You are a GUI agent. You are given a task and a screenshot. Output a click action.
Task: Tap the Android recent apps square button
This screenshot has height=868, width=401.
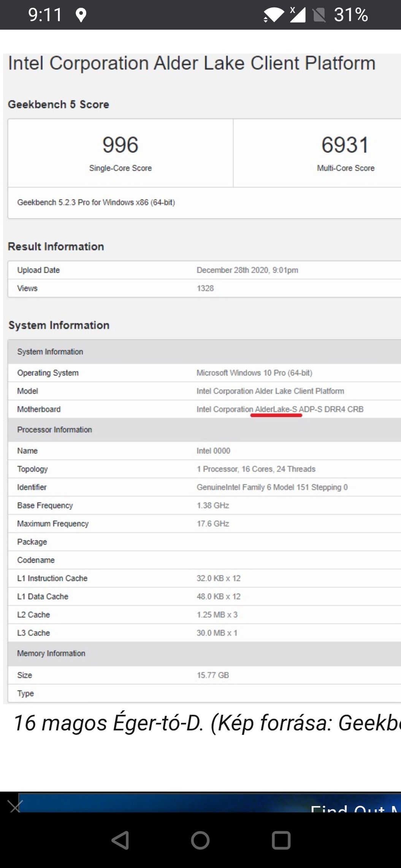(281, 840)
